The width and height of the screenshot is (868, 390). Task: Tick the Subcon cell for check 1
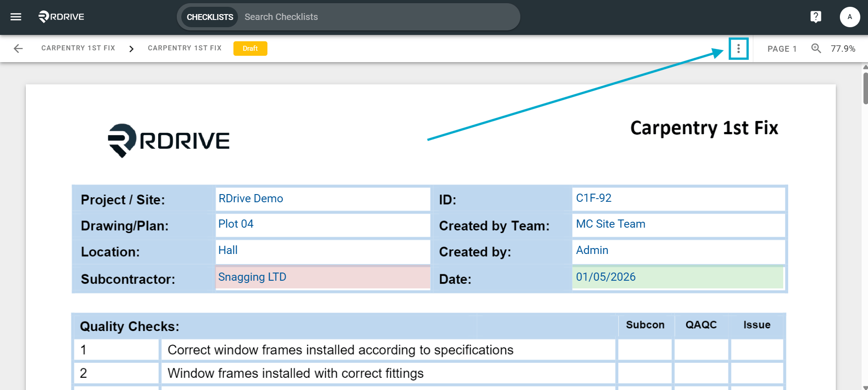tap(645, 350)
